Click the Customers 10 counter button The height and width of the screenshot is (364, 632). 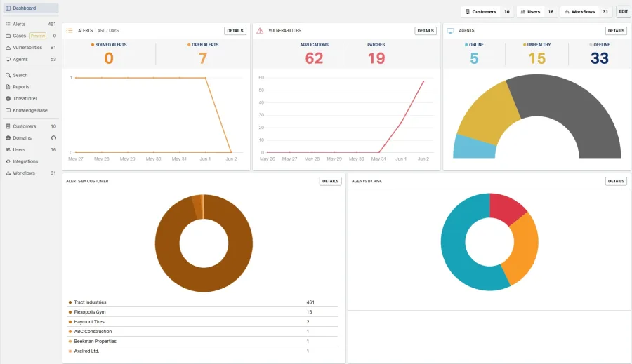coord(487,12)
